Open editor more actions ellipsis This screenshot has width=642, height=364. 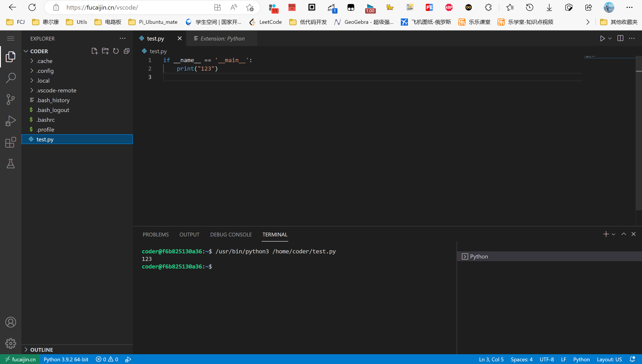632,38
